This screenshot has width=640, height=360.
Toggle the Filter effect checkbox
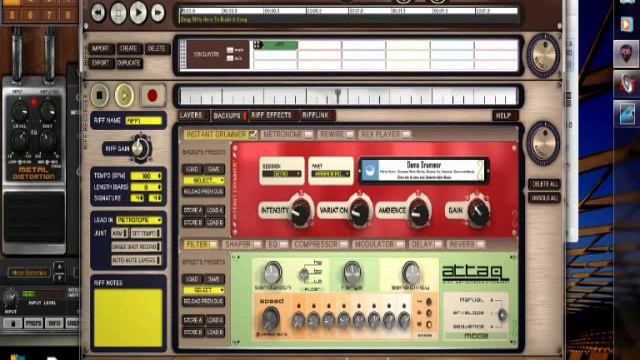213,244
